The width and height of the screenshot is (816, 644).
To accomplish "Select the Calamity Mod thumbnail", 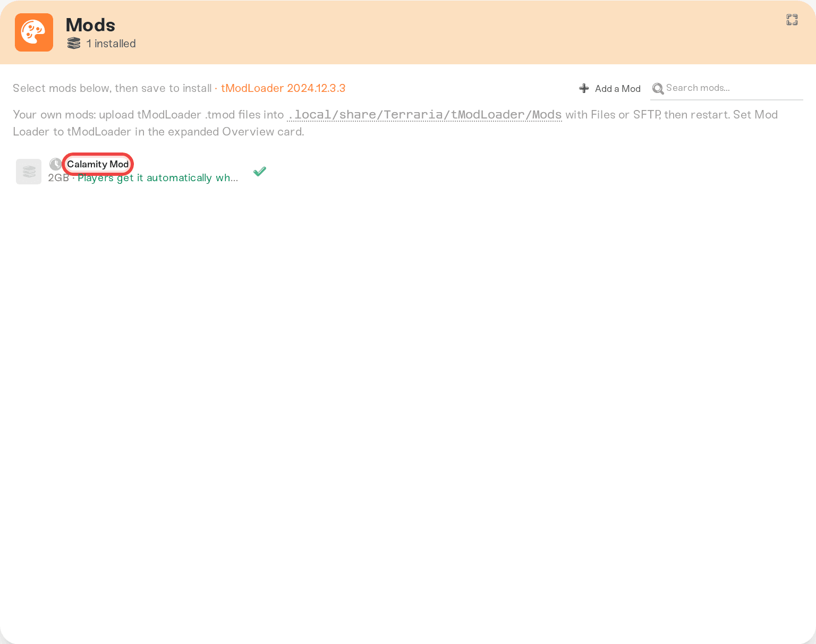I will click(x=29, y=172).
